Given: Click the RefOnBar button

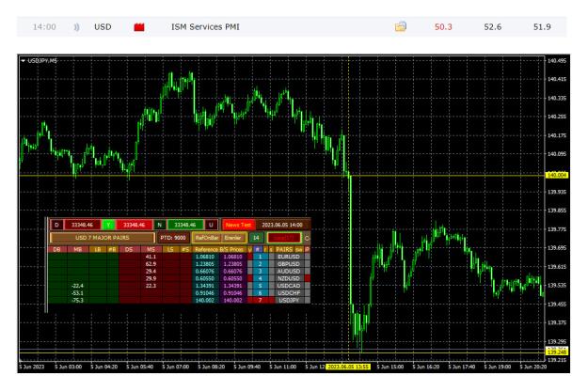Looking at the screenshot, I should click(206, 238).
